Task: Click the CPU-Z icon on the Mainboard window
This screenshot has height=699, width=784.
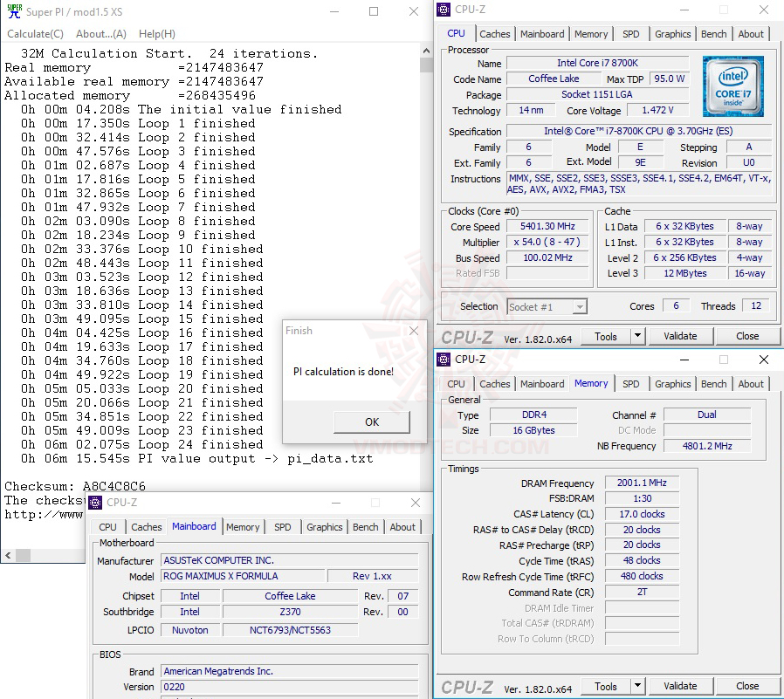Action: [x=94, y=503]
